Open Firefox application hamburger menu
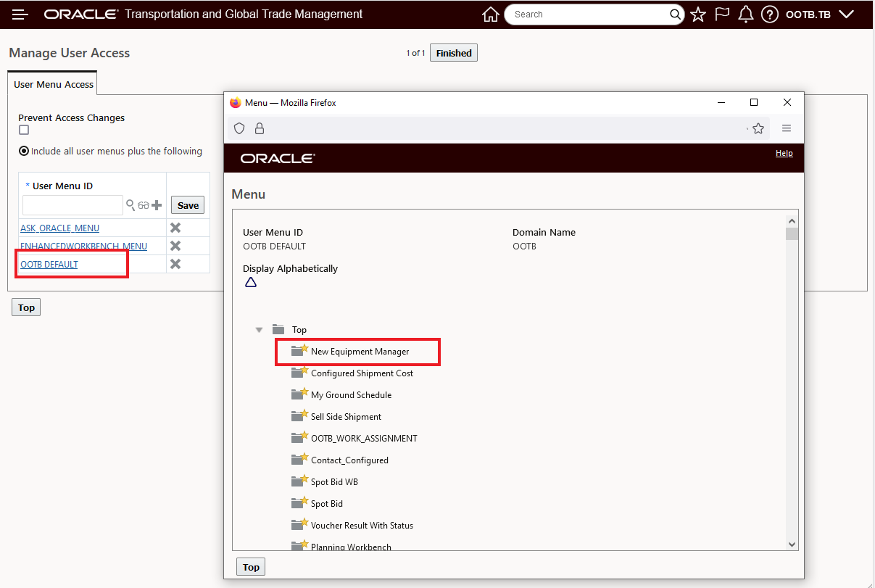 (x=787, y=128)
